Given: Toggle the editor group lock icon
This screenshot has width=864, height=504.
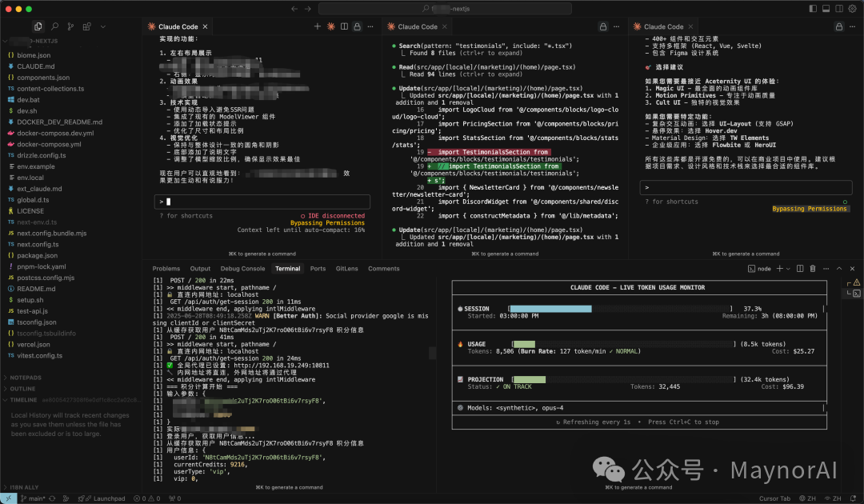Looking at the screenshot, I should pos(357,26).
